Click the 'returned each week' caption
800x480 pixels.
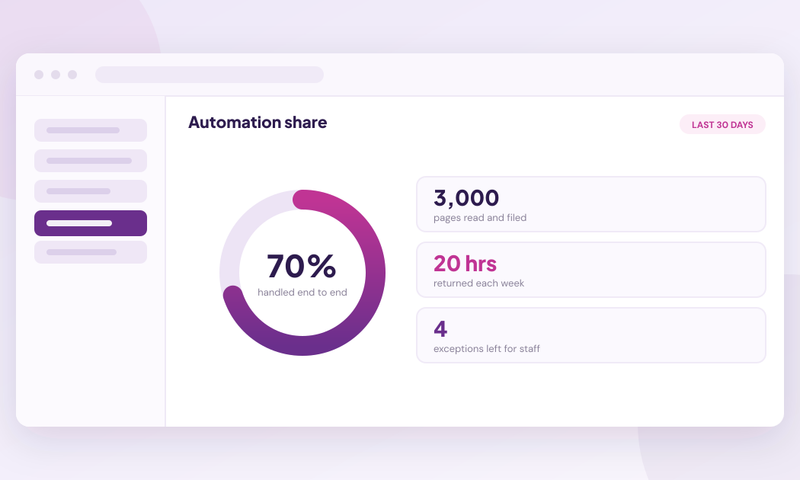(x=479, y=283)
